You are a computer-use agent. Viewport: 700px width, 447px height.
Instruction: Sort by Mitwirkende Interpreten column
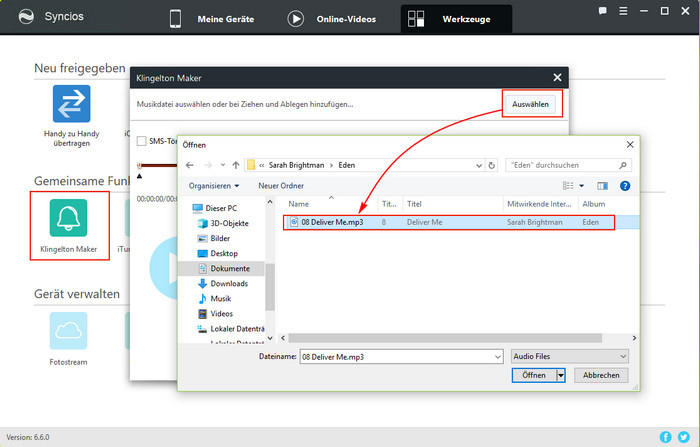[539, 204]
